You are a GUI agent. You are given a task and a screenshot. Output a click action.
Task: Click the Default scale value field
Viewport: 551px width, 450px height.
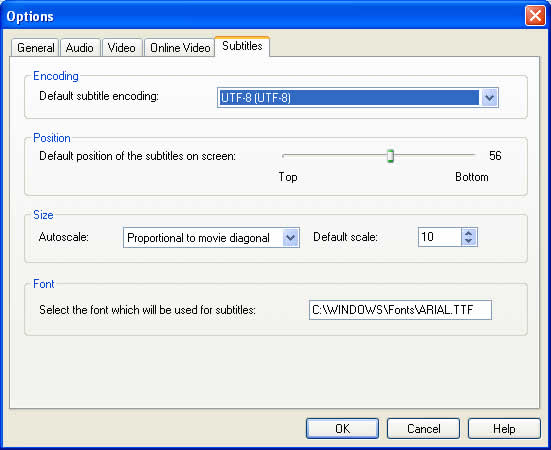pos(440,237)
